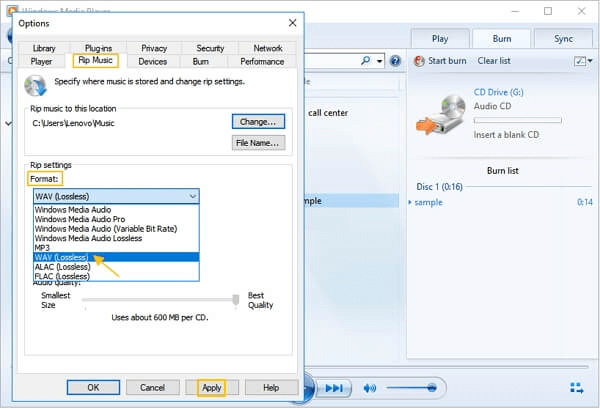600x409 pixels.
Task: Select ALAC (Lossless) format
Action: tap(116, 267)
